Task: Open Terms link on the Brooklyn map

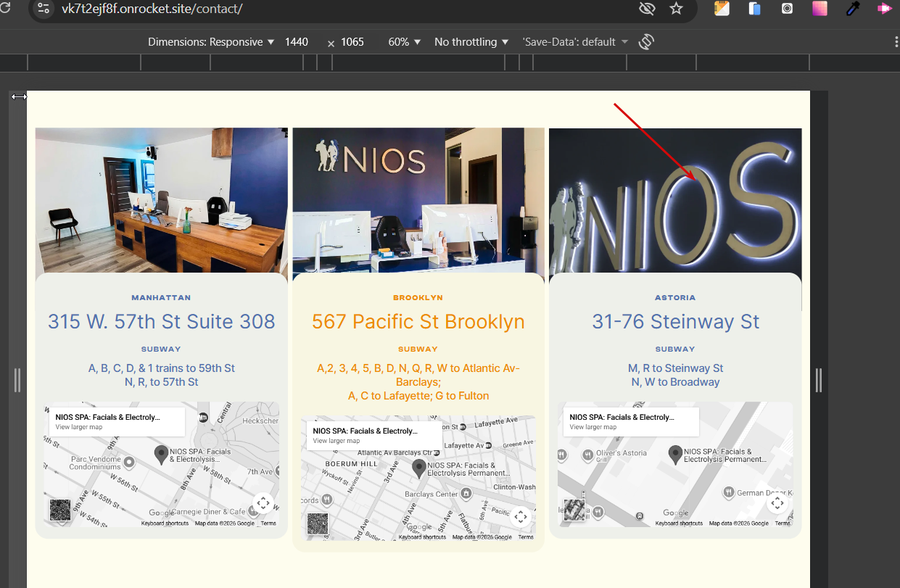Action: [526, 537]
